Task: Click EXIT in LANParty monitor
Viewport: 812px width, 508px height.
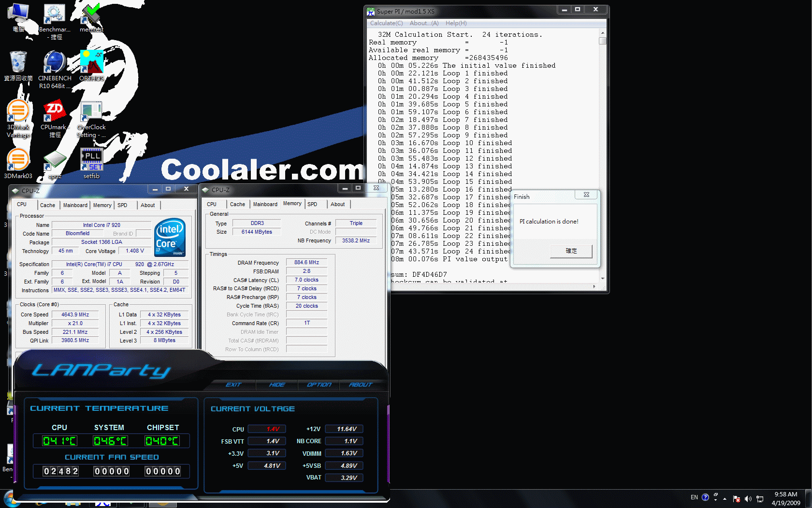Action: [x=234, y=385]
